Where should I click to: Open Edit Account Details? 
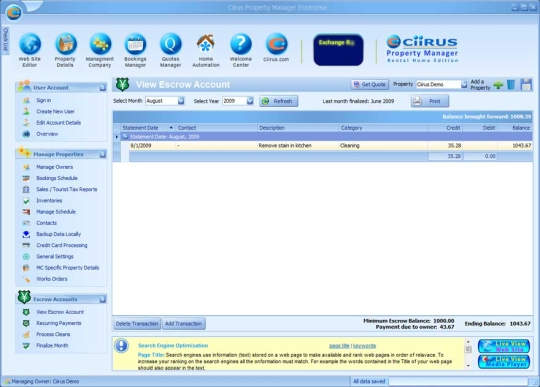pyautogui.click(x=59, y=123)
